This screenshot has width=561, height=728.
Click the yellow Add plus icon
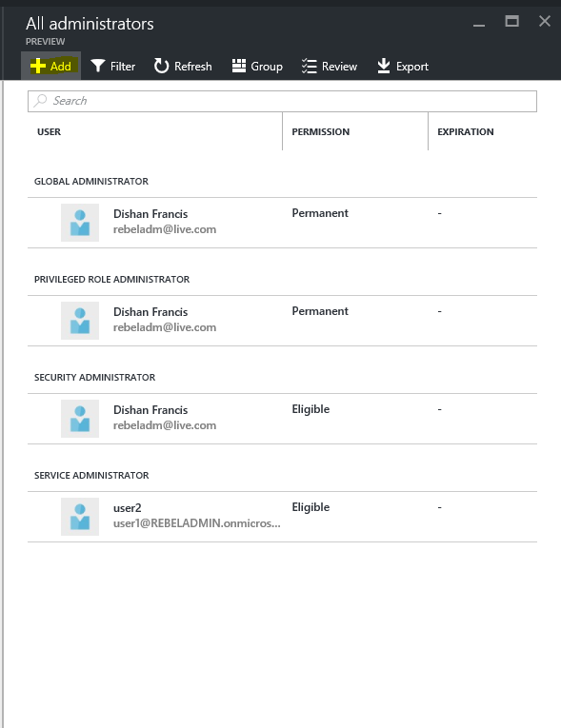[38, 66]
